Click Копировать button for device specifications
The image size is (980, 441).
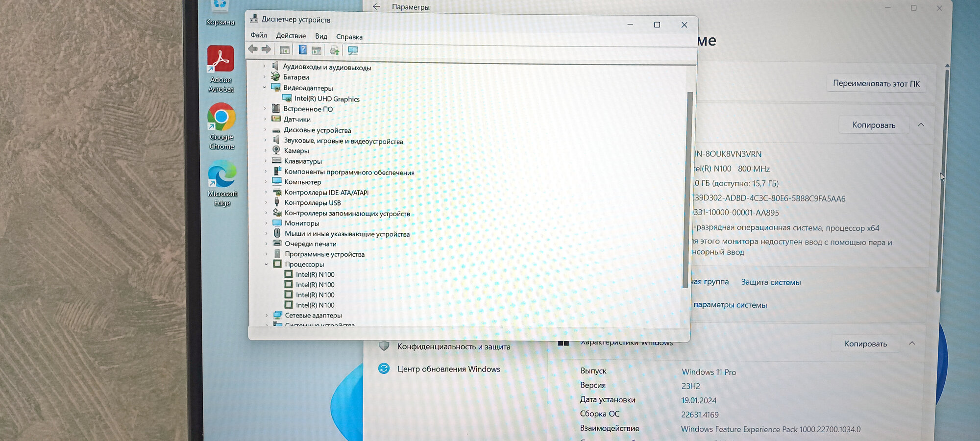[x=874, y=125]
